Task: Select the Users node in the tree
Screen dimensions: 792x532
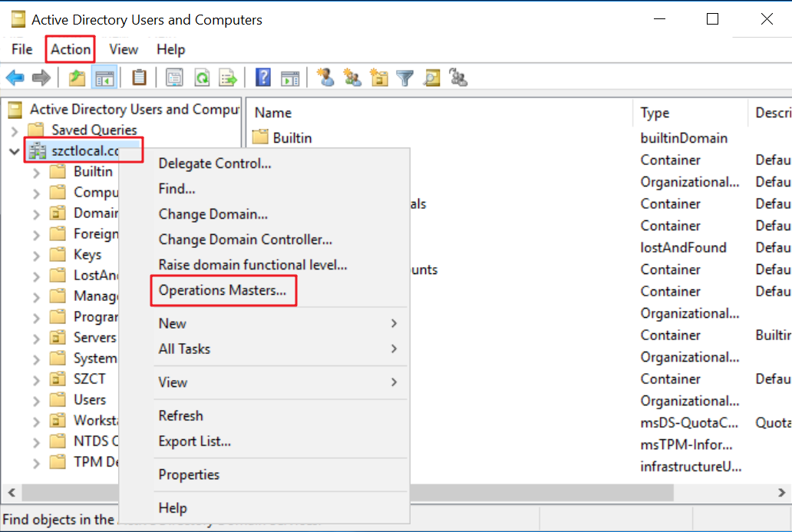Action: pos(89,400)
